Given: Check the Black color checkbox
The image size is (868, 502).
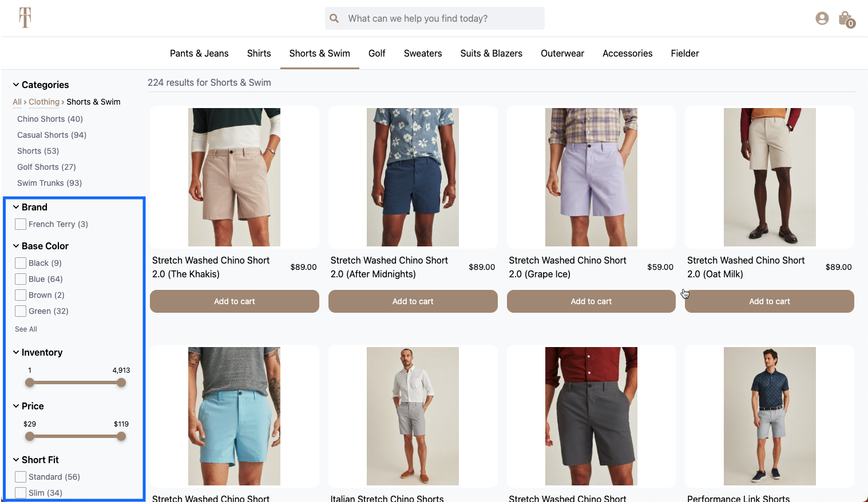Looking at the screenshot, I should pyautogui.click(x=21, y=263).
